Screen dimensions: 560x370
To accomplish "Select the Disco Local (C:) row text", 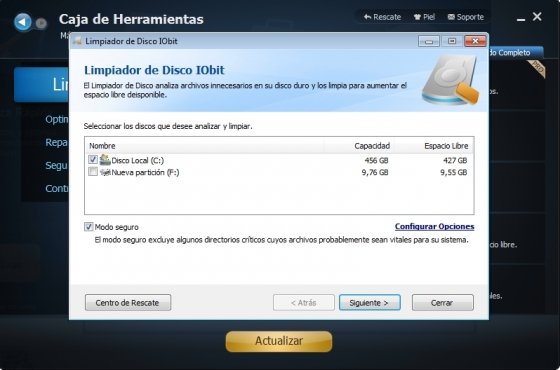I will click(138, 160).
